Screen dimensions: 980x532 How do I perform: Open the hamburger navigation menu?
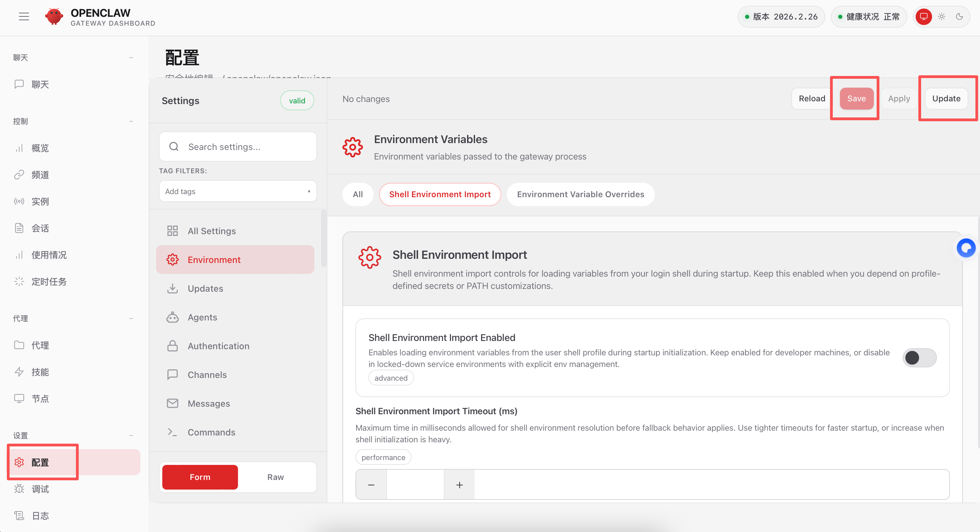click(x=24, y=16)
